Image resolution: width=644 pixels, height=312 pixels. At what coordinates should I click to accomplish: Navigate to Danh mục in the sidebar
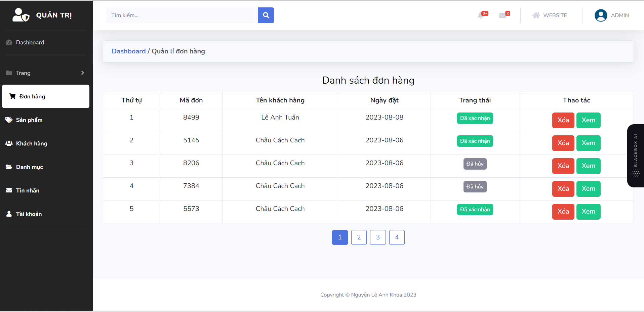[46, 167]
